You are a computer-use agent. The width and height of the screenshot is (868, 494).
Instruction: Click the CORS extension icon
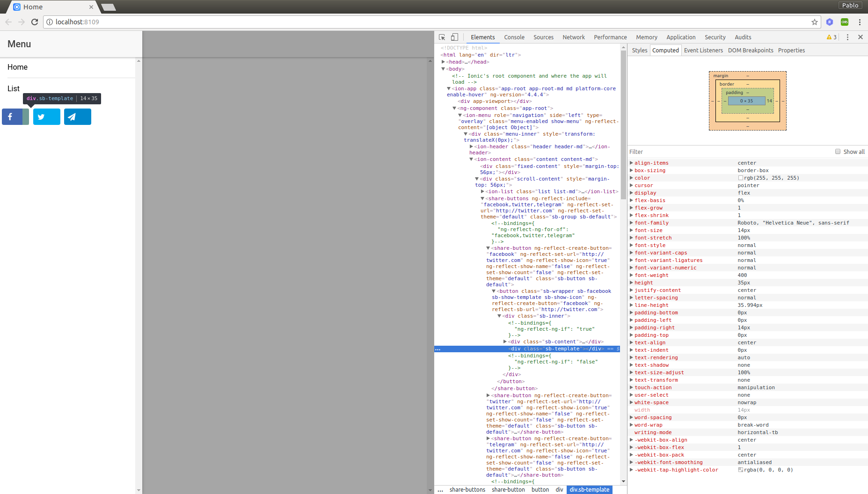(845, 22)
